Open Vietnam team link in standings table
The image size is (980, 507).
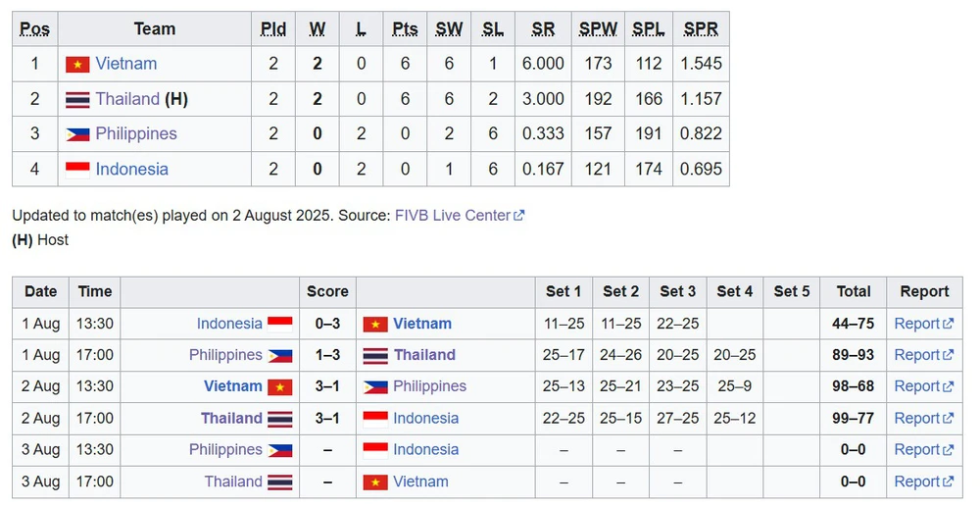(x=126, y=64)
